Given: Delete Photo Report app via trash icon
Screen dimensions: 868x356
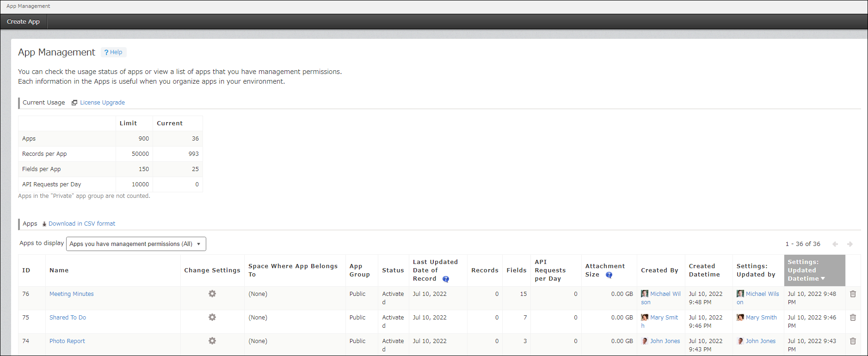Looking at the screenshot, I should tap(853, 341).
